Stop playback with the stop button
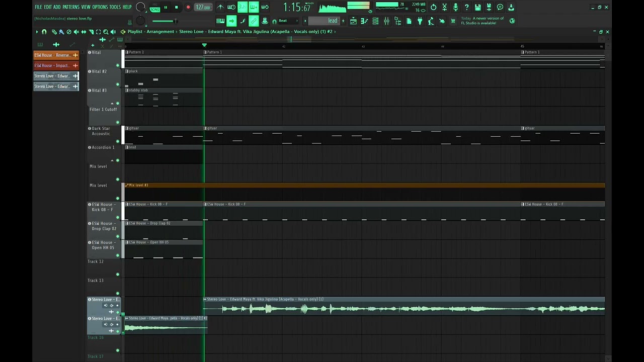The image size is (644, 362). coord(176,7)
